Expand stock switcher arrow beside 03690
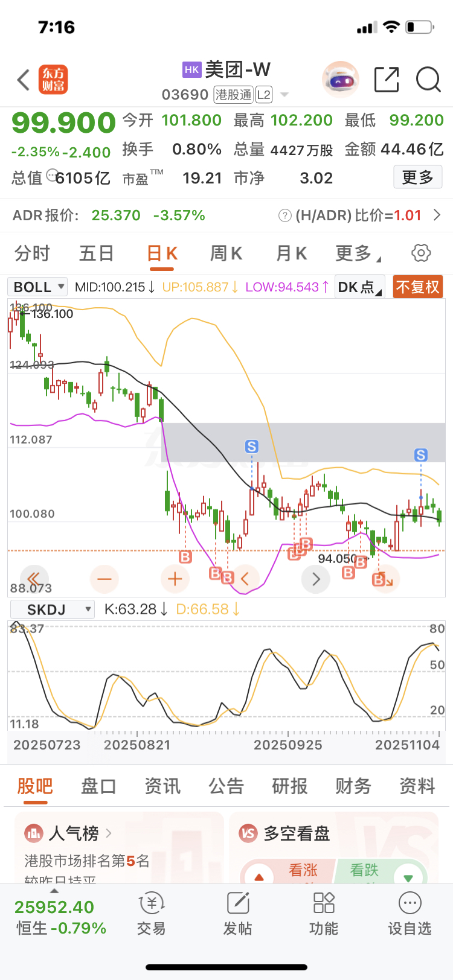Screen dimensions: 453x980 click(x=284, y=95)
